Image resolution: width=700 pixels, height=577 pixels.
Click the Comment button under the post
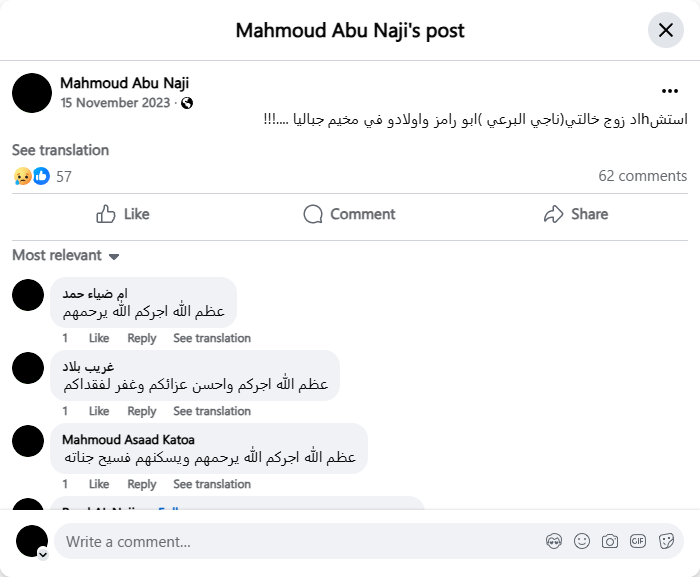[349, 214]
